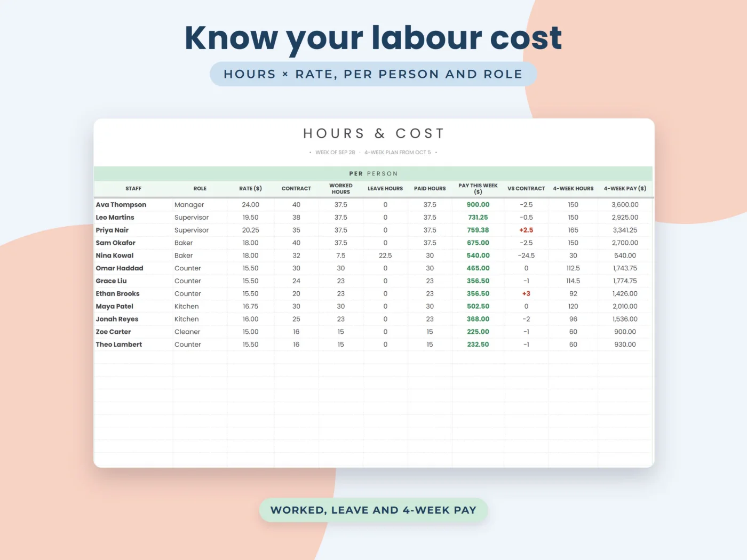Select Maya Patel's 16.75 rate cell
The width and height of the screenshot is (747, 560).
pyautogui.click(x=250, y=307)
